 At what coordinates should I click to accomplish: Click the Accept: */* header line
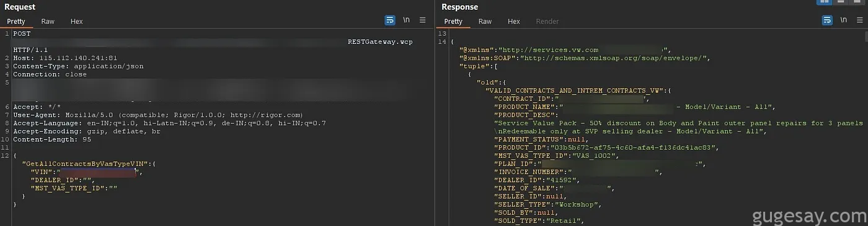click(37, 106)
